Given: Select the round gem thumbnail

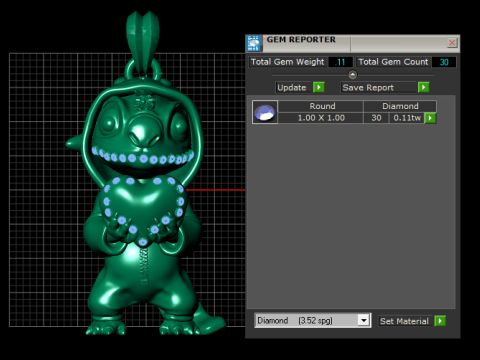Looking at the screenshot, I should pos(265,112).
